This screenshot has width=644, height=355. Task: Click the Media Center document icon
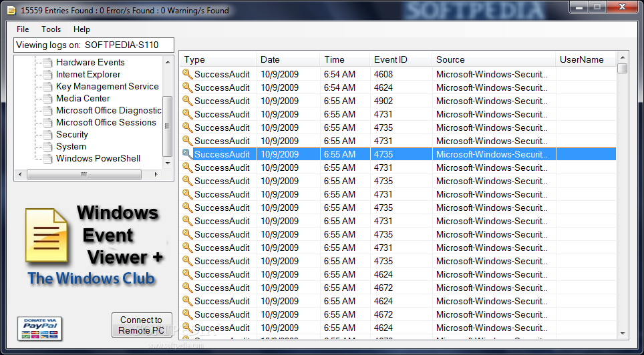[48, 99]
